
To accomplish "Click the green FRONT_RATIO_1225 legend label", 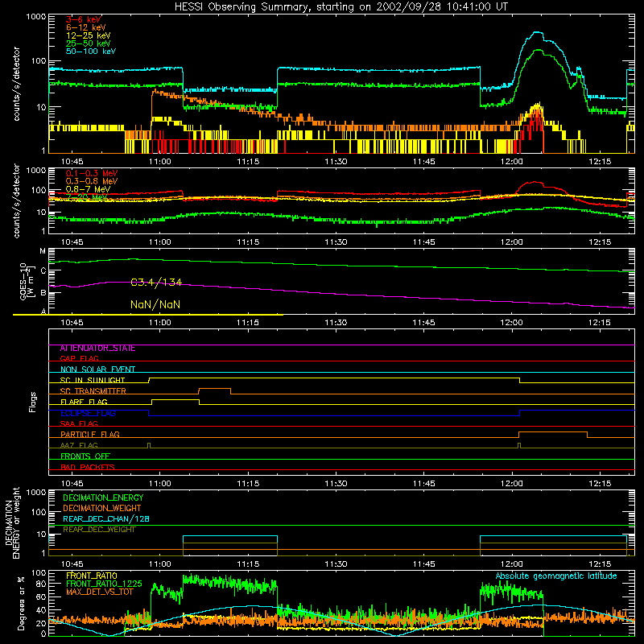I will coord(104,584).
